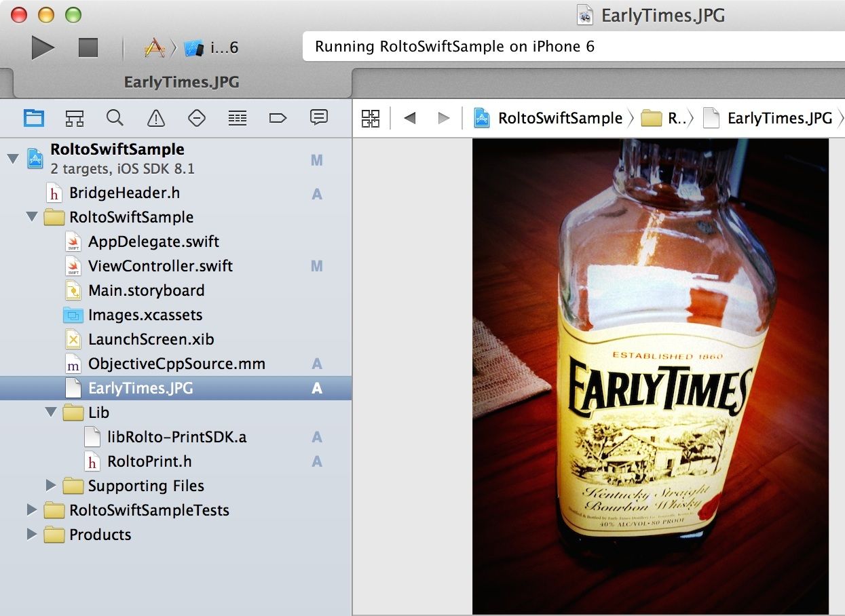Open the Breakpoint navigator
Screen dimensions: 845x616
[278, 118]
